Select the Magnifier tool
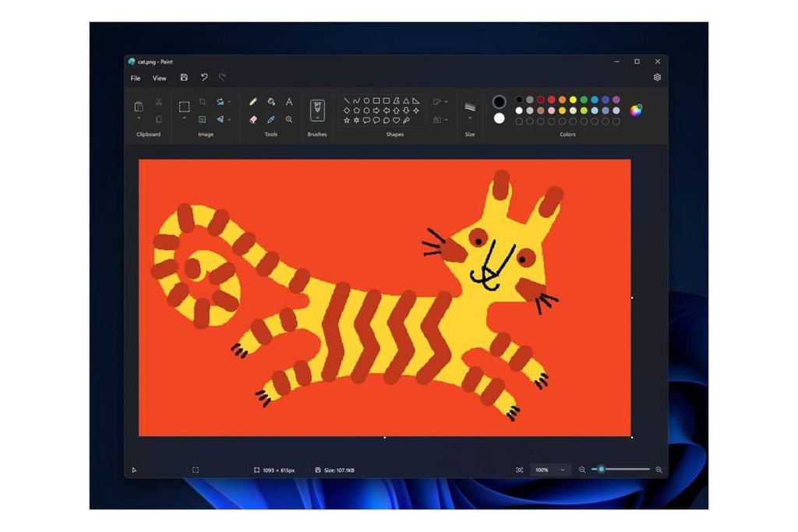 tap(289, 119)
